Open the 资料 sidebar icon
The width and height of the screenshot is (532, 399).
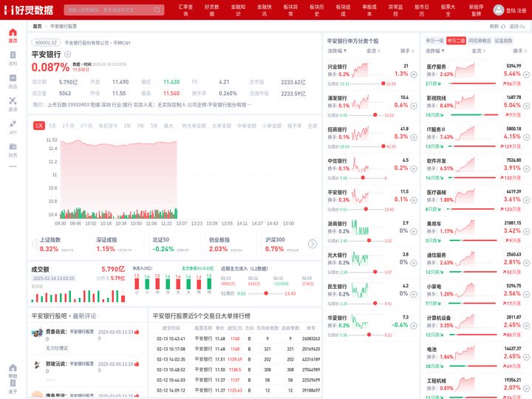(13, 55)
